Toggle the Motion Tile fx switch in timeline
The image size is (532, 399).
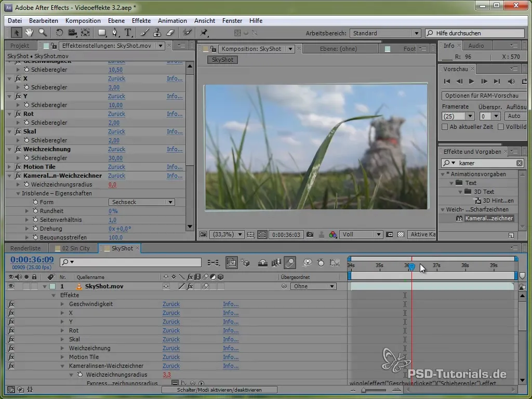(11, 357)
